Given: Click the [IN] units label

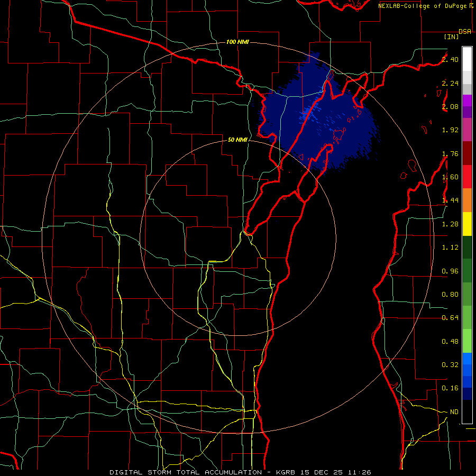Looking at the screenshot, I should point(451,36).
